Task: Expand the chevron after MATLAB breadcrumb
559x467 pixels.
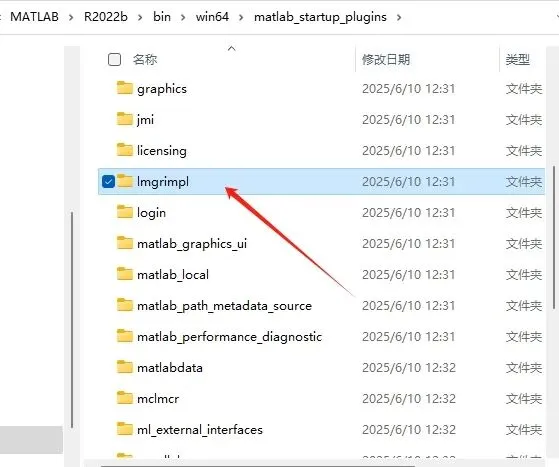Action: 71,17
